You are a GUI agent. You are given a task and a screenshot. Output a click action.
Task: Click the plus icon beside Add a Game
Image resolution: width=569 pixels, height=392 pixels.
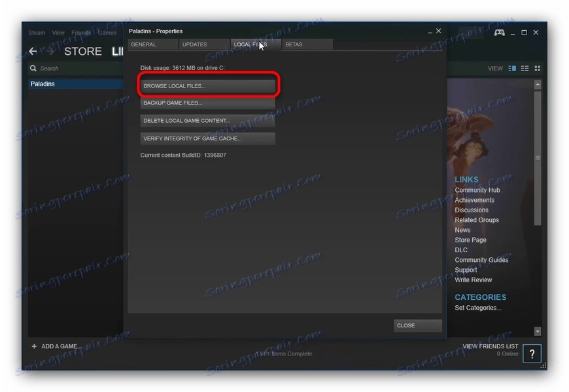pyautogui.click(x=34, y=346)
